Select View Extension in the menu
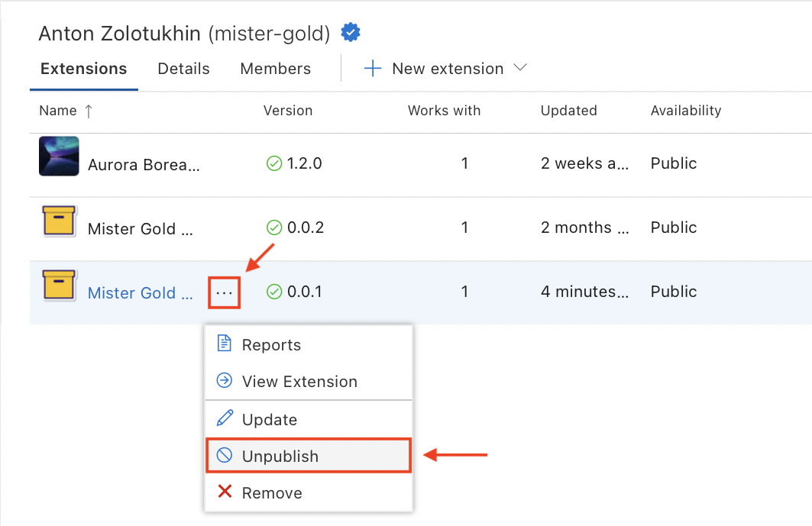812x526 pixels. (x=309, y=381)
